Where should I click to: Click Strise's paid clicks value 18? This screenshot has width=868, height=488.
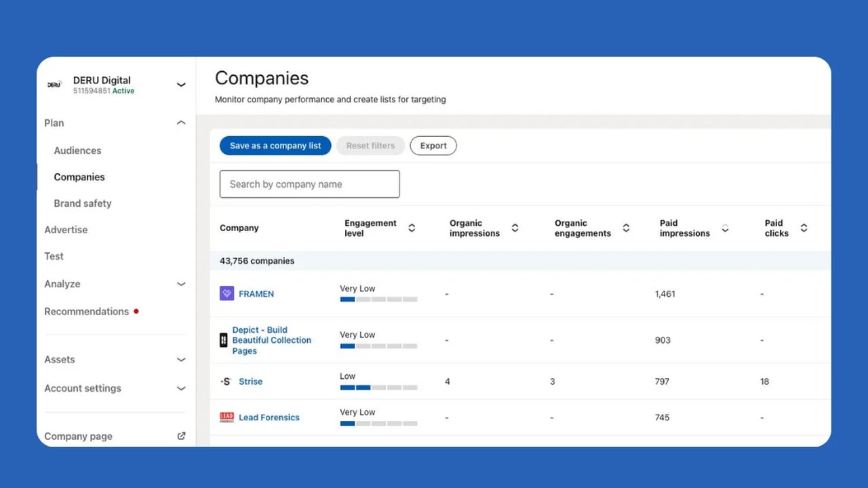point(765,382)
